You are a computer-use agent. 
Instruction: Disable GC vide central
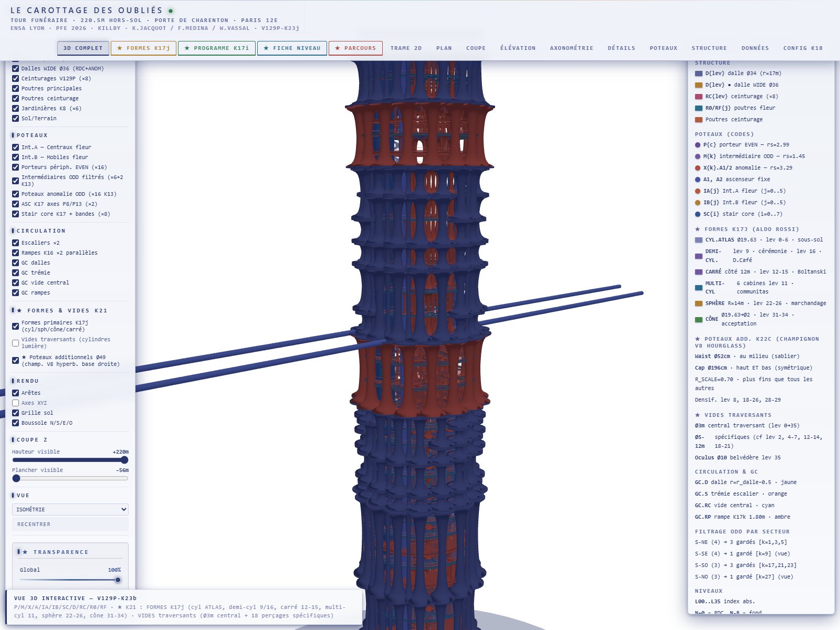point(16,283)
